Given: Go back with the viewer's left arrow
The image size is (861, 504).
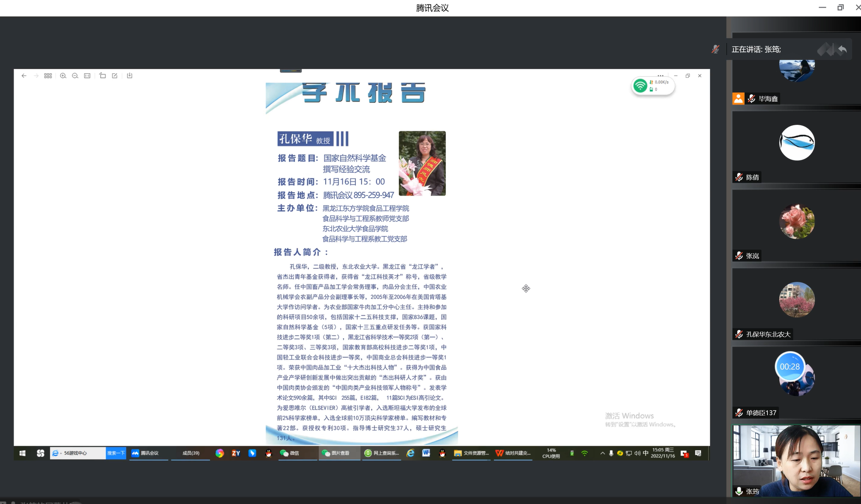Looking at the screenshot, I should point(24,76).
